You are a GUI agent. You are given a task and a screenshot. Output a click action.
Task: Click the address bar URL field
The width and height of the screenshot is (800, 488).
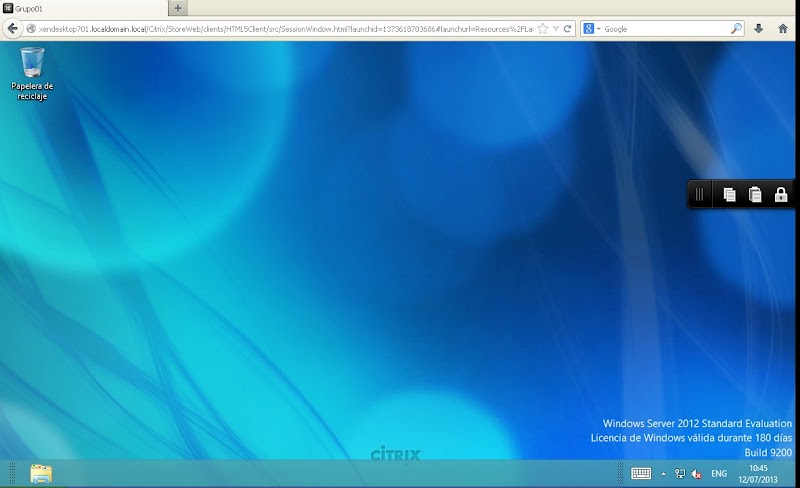click(286, 29)
